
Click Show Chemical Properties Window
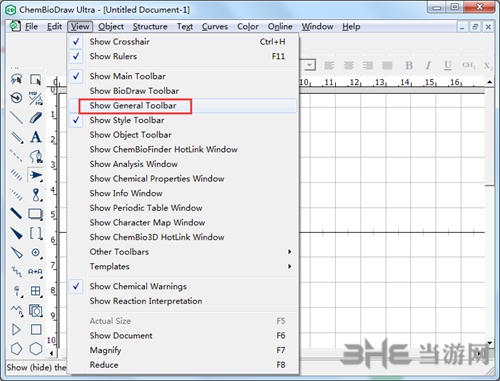pyautogui.click(x=182, y=179)
